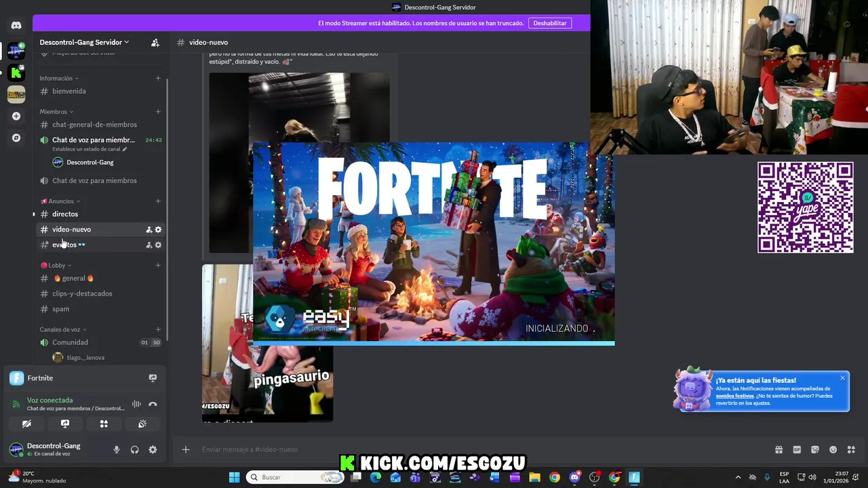Open emoji picker in message bar
Image resolution: width=868 pixels, height=488 pixels.
[x=833, y=449]
